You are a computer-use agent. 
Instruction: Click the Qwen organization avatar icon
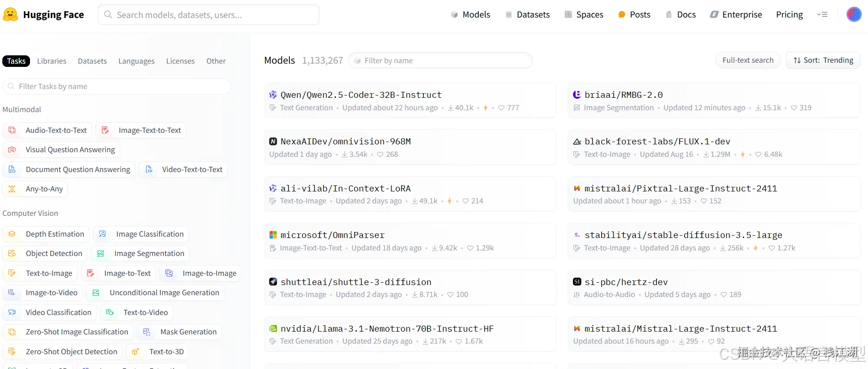[273, 95]
